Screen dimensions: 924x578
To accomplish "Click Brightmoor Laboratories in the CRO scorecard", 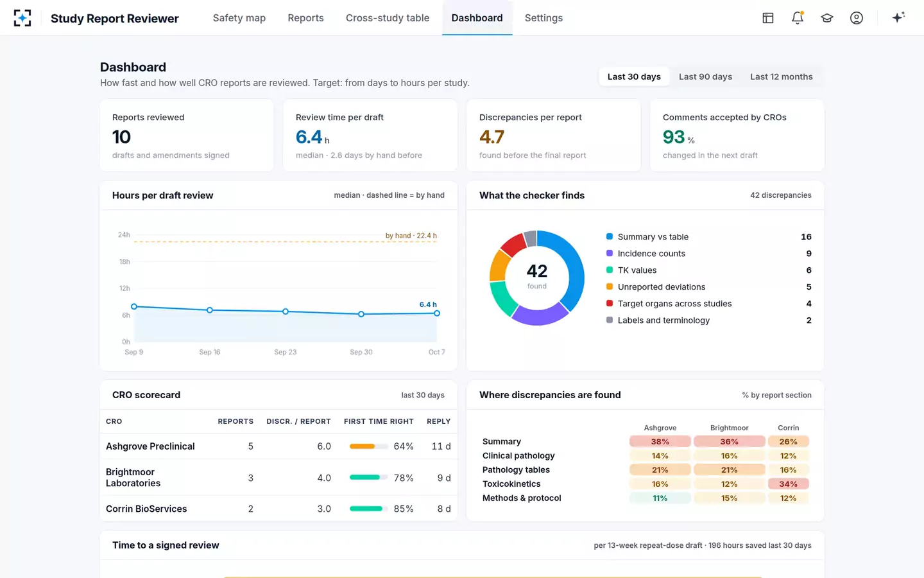I will click(x=133, y=478).
